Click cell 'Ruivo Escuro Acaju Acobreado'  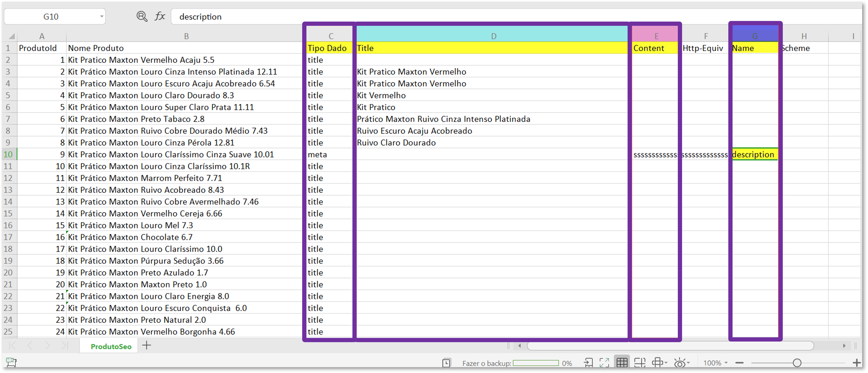pyautogui.click(x=492, y=131)
